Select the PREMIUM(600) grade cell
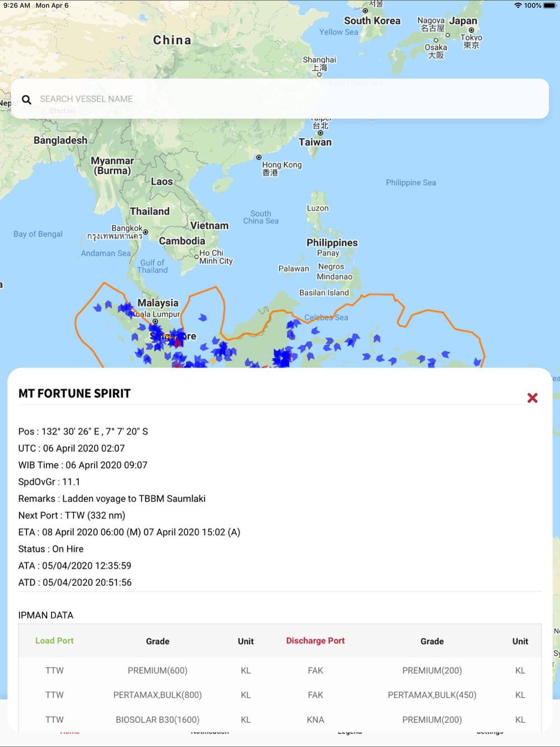The height and width of the screenshot is (747, 560). click(157, 670)
